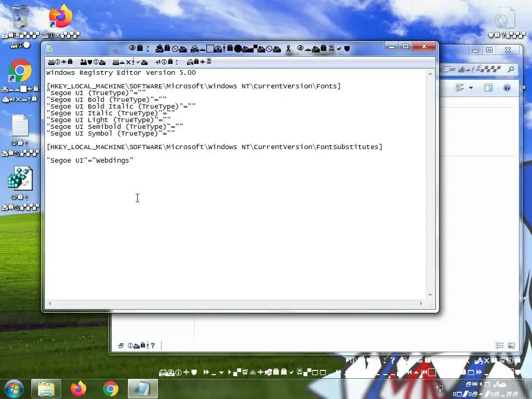
Task: Click the "Segoe UI Light (TrueType)" line
Action: pyautogui.click(x=109, y=120)
